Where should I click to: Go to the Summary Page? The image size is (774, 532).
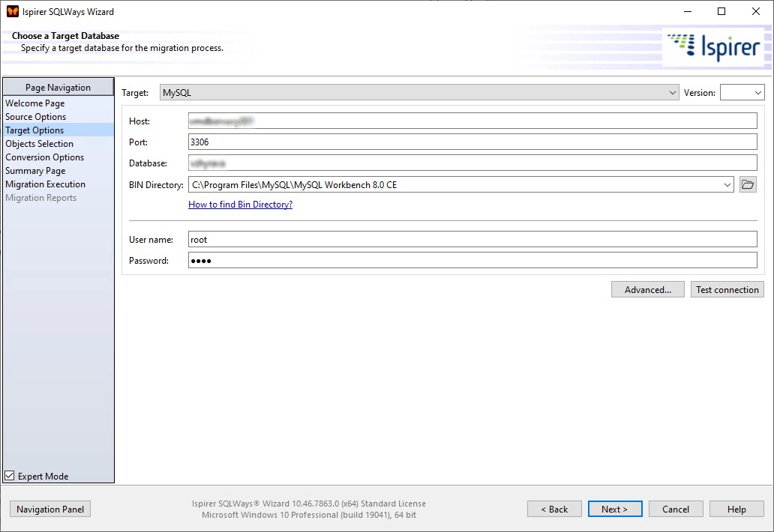[35, 170]
